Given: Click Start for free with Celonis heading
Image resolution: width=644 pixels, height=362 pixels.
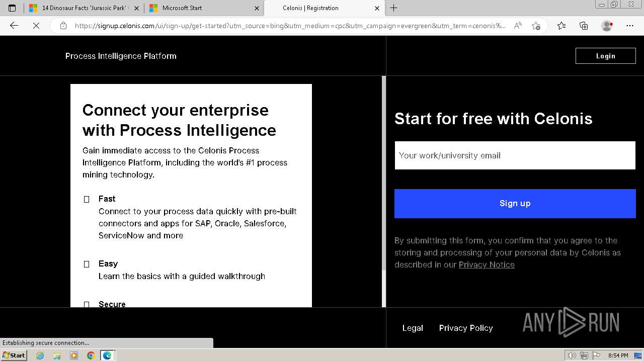Looking at the screenshot, I should coord(494,119).
